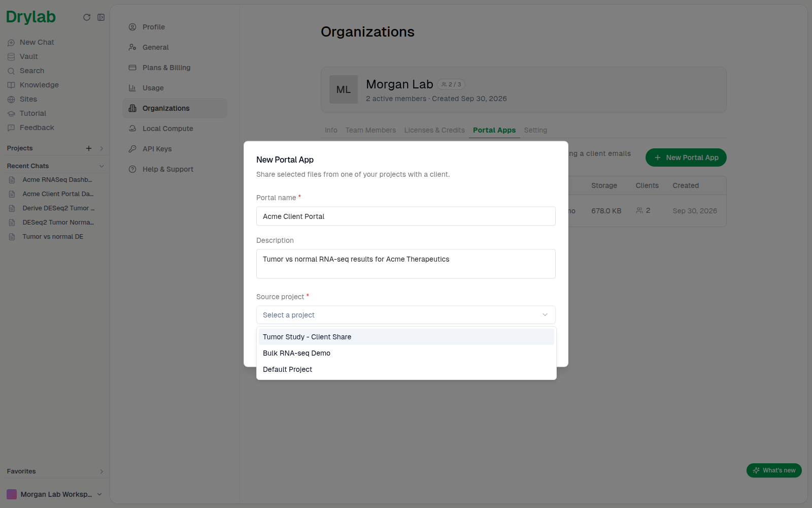Open Usage settings

(x=175, y=88)
